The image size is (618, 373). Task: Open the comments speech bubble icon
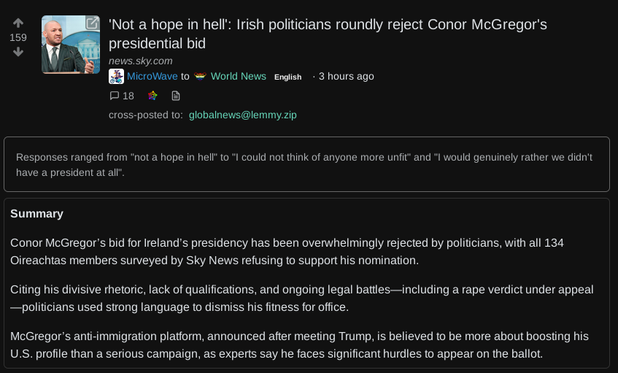point(114,95)
